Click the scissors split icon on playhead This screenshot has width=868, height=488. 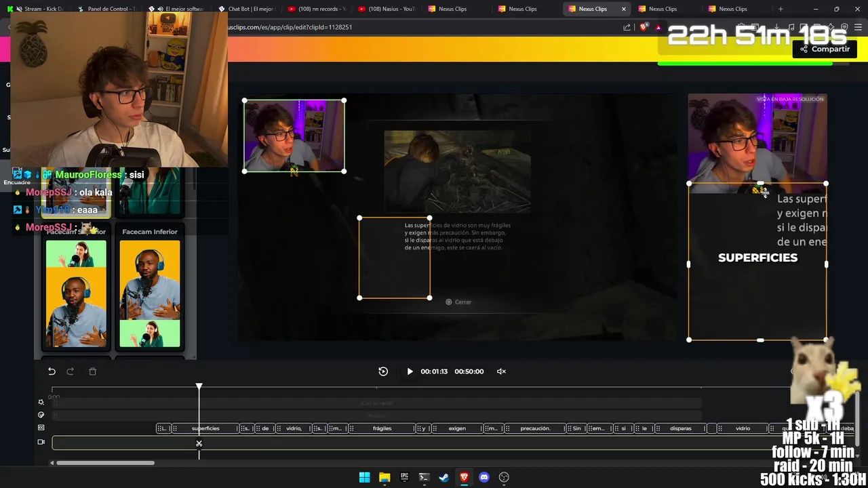pyautogui.click(x=199, y=444)
